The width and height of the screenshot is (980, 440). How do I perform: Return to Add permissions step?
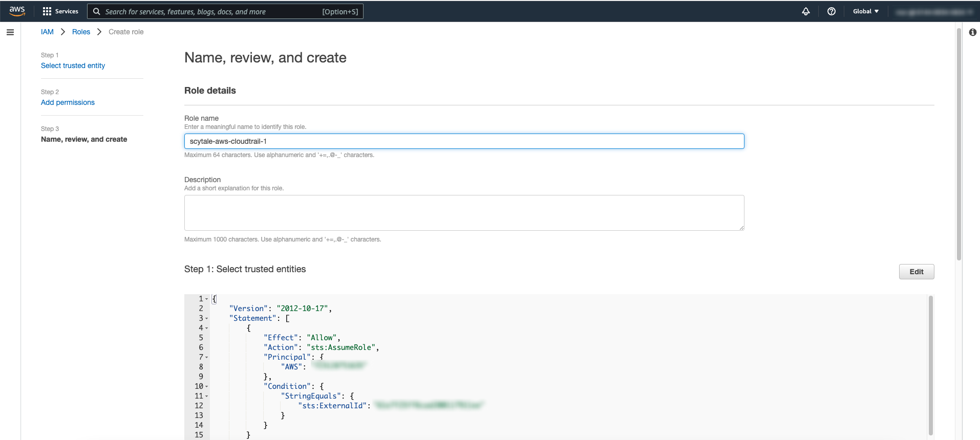click(x=68, y=102)
